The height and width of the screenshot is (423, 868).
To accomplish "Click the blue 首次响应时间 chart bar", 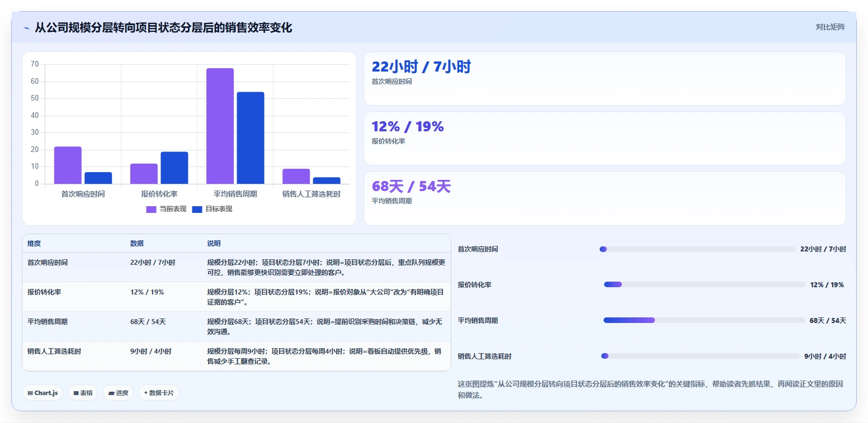I will pos(98,178).
